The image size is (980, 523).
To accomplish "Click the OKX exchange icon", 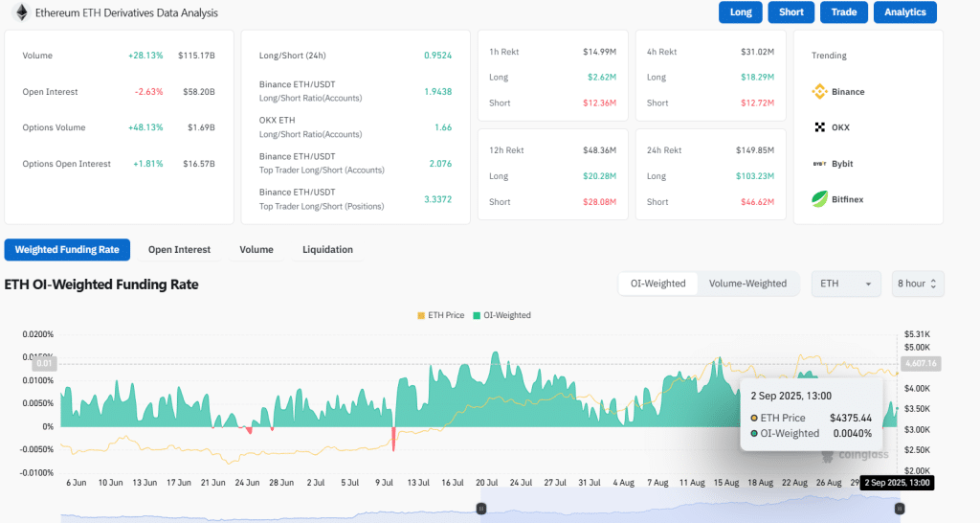I will click(819, 127).
